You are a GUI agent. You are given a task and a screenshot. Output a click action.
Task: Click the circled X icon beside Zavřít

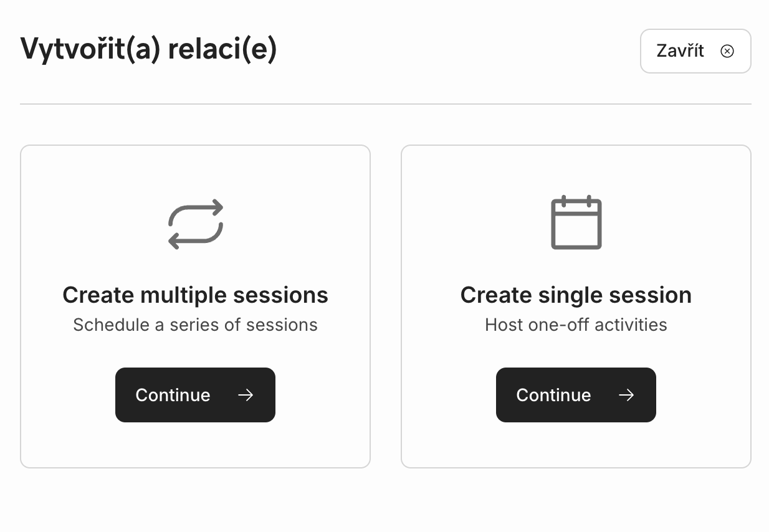tap(727, 51)
